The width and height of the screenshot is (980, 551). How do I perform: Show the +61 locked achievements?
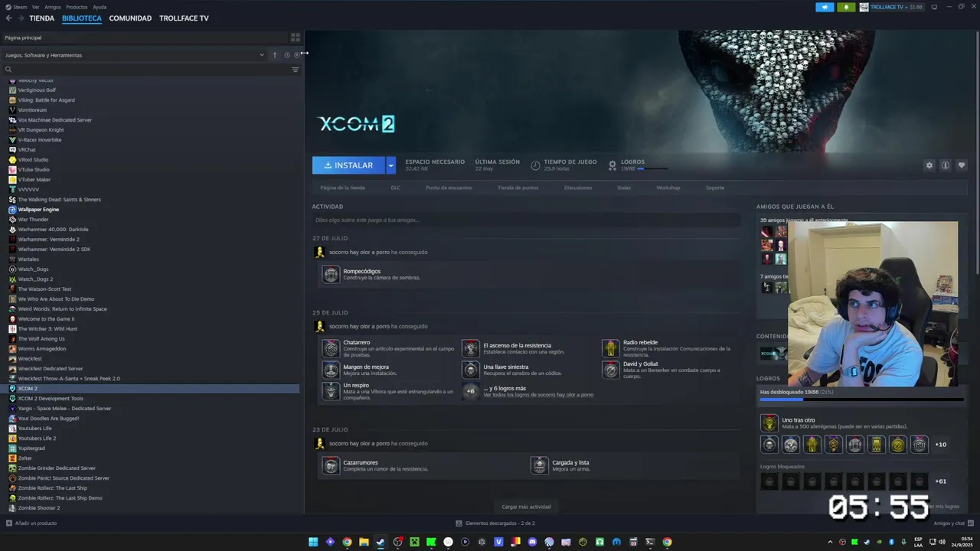pyautogui.click(x=941, y=481)
